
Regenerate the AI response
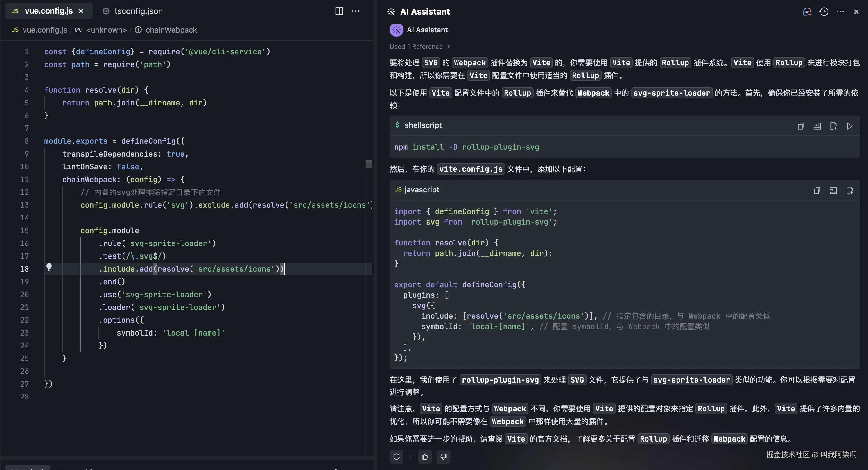point(396,457)
